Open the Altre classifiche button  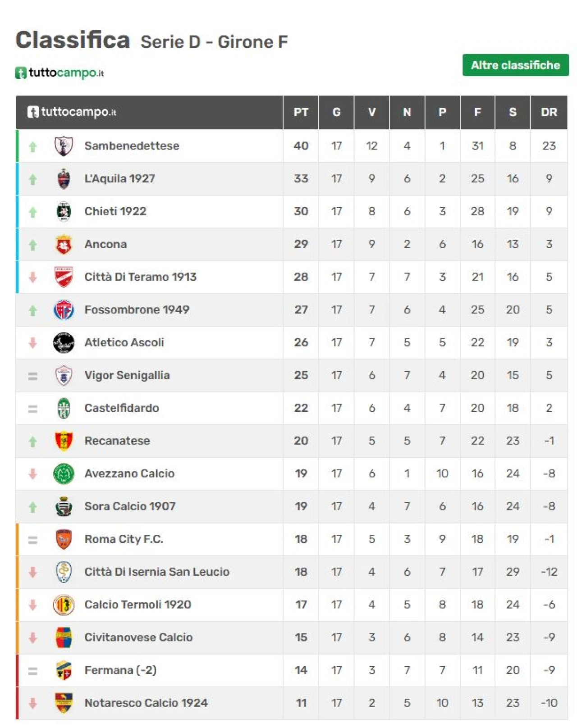(x=515, y=65)
